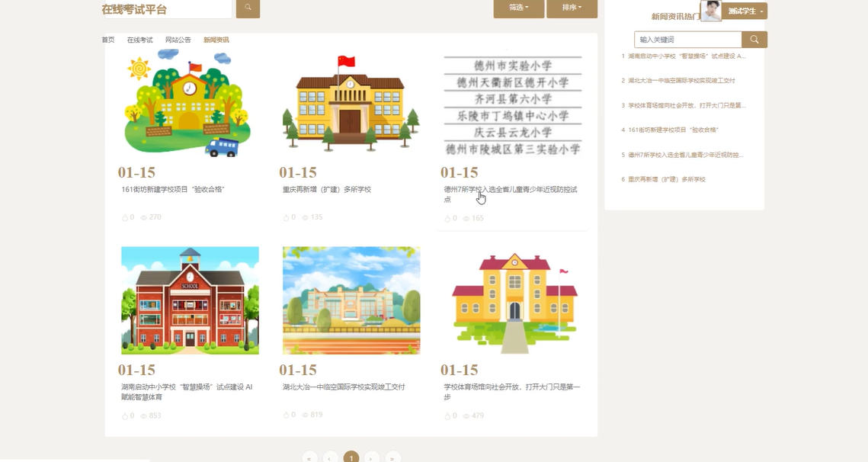
Task: Click the like icon under 161街坊新建学校项目
Action: click(x=125, y=218)
